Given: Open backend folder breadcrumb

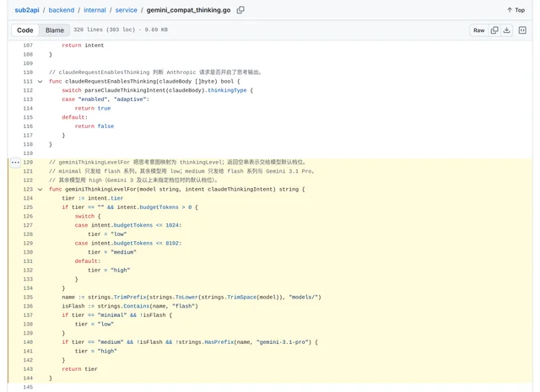Looking at the screenshot, I should click(62, 10).
